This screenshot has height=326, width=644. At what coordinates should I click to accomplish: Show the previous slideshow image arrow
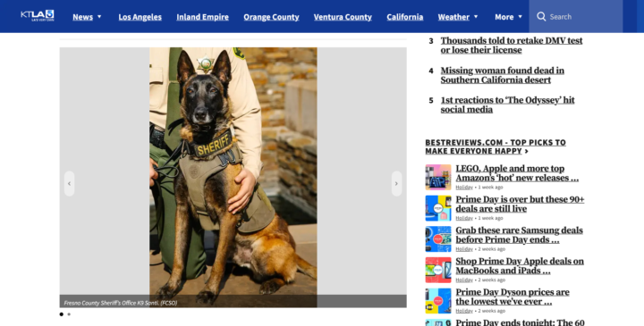(69, 183)
